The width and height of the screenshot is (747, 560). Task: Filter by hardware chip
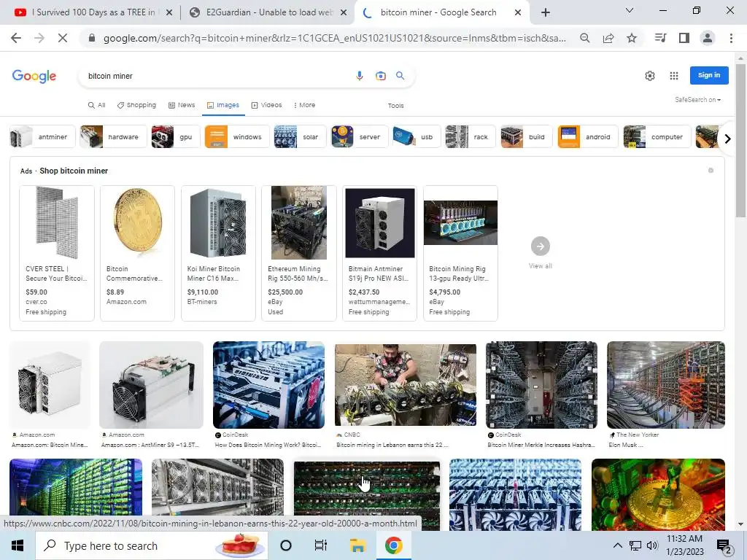coord(113,136)
